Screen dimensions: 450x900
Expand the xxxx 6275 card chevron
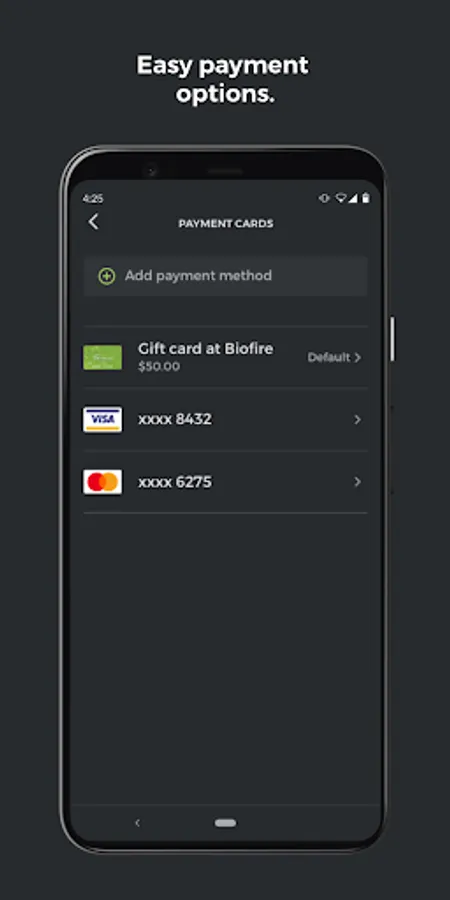tap(358, 482)
